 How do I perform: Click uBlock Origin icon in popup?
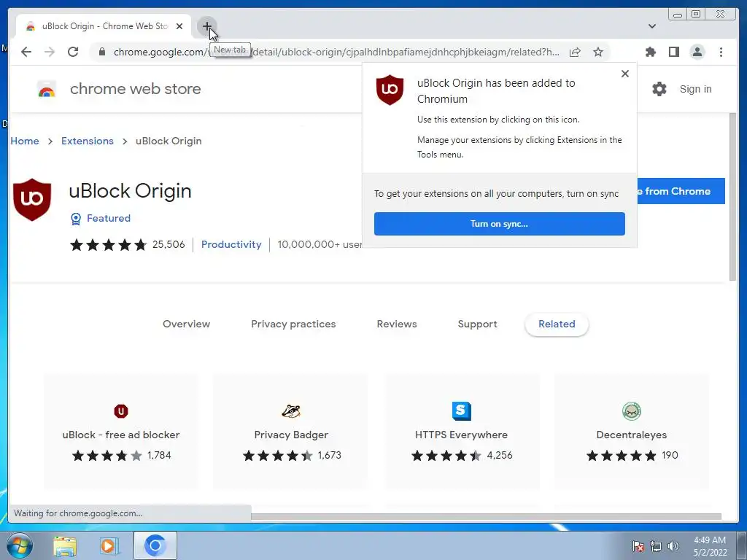point(390,90)
